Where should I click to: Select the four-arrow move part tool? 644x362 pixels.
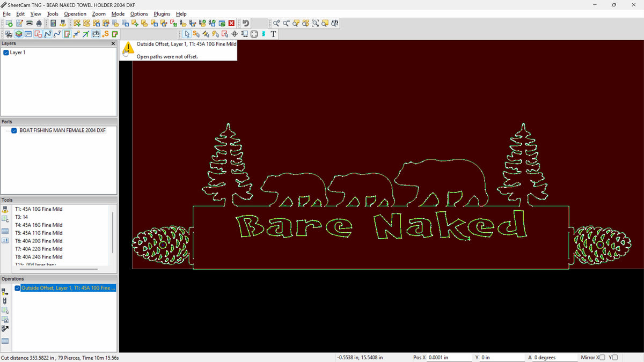(235, 34)
